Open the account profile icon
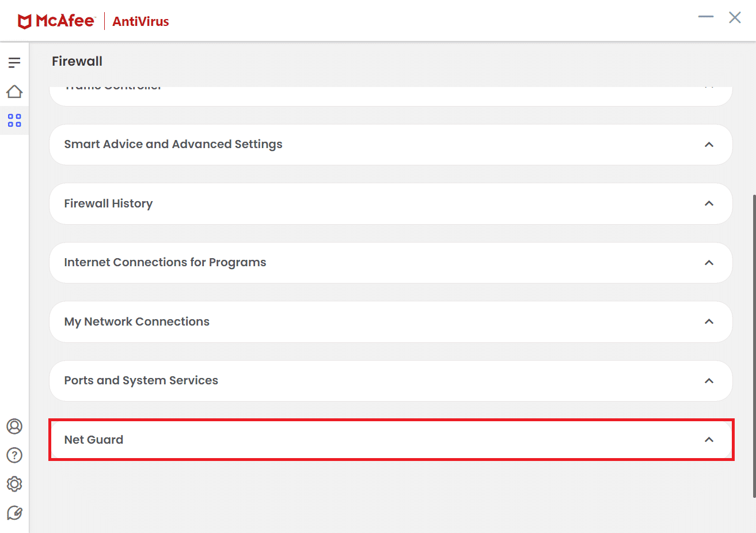756x533 pixels. click(14, 426)
